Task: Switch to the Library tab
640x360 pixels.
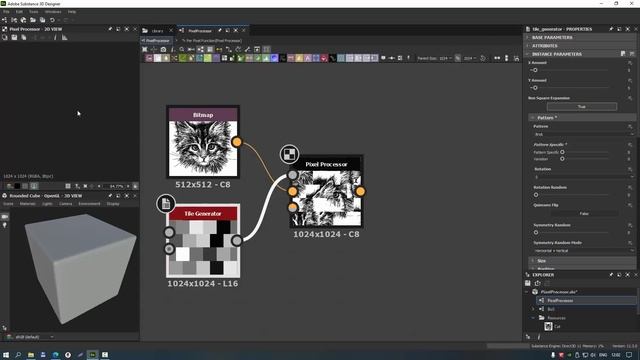Action: (157, 31)
